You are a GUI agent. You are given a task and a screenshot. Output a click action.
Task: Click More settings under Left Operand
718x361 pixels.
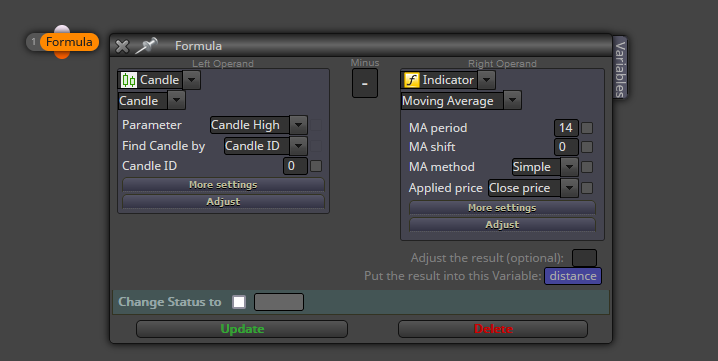pos(223,185)
